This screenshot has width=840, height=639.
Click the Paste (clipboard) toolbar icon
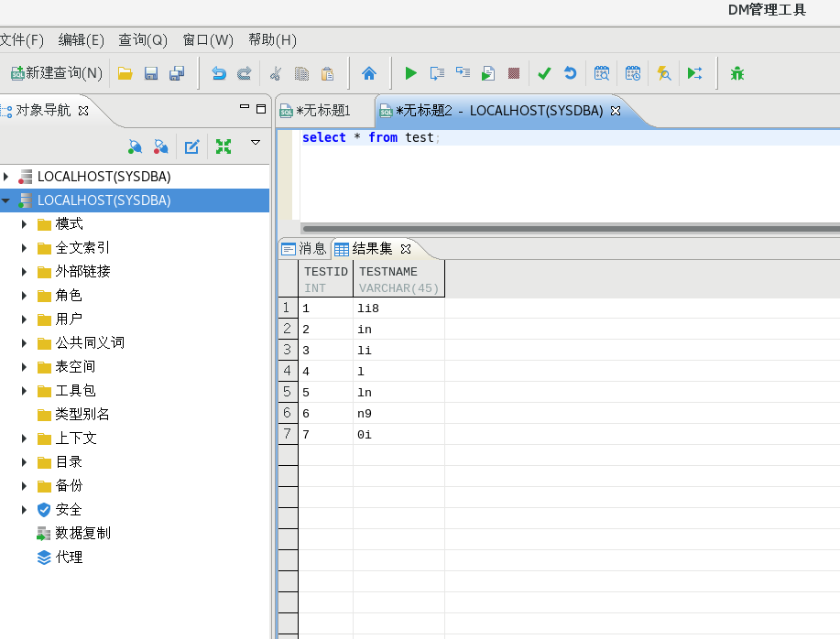pyautogui.click(x=327, y=73)
